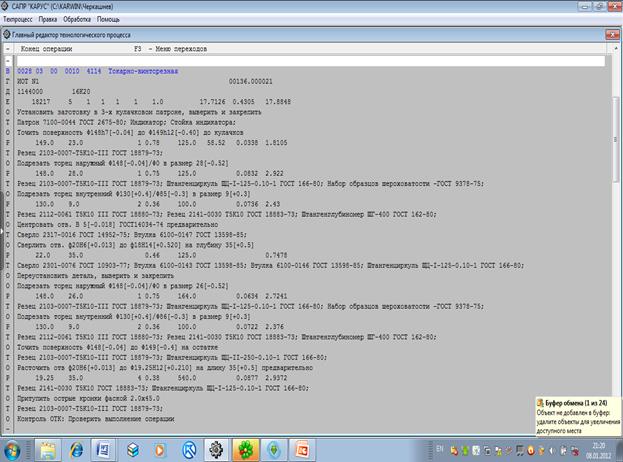Select parameter row 148.0 26.0
This screenshot has width=623, height=462.
click(161, 296)
